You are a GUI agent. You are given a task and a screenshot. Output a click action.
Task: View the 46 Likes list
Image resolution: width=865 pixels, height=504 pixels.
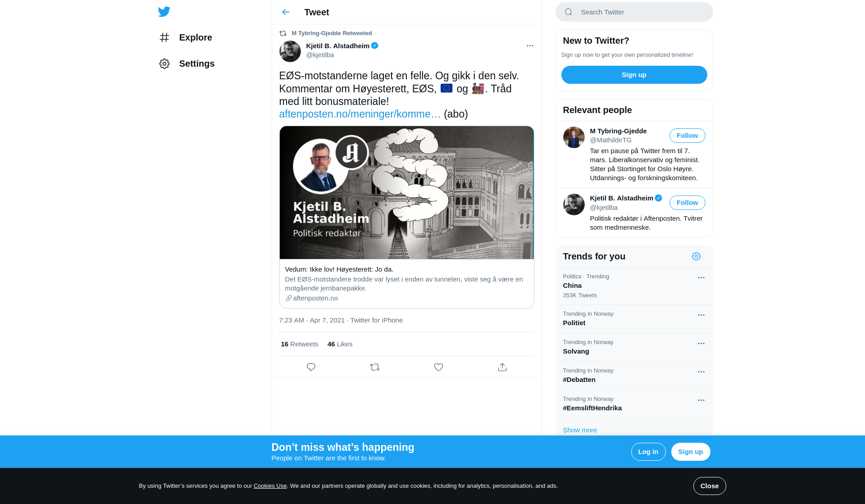[340, 344]
